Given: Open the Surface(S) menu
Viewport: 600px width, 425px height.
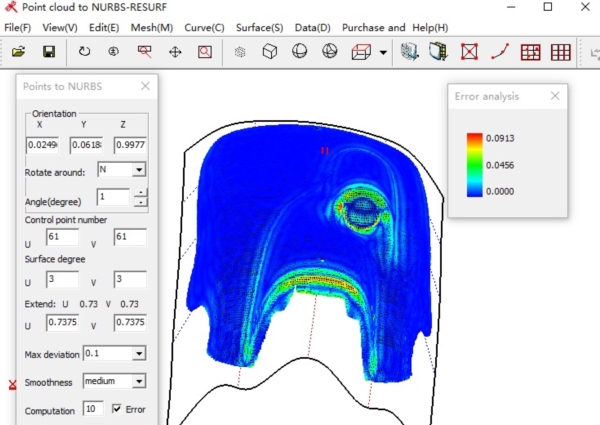Looking at the screenshot, I should tap(259, 27).
